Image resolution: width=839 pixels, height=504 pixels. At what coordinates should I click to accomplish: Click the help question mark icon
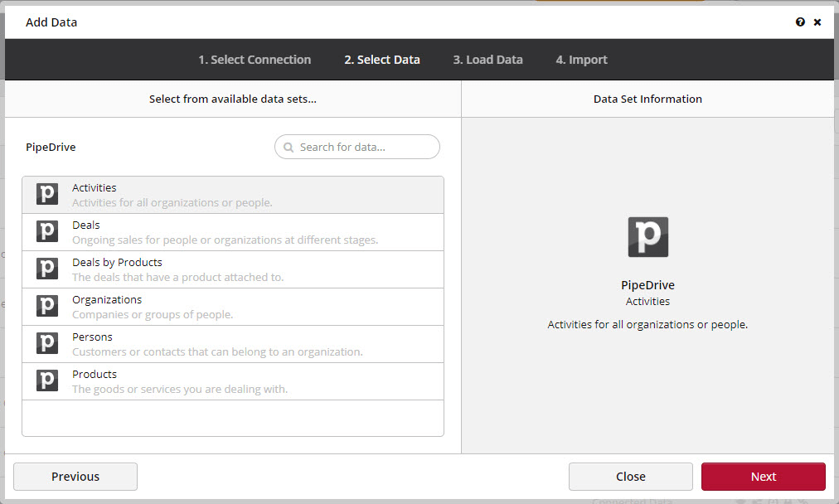point(800,22)
